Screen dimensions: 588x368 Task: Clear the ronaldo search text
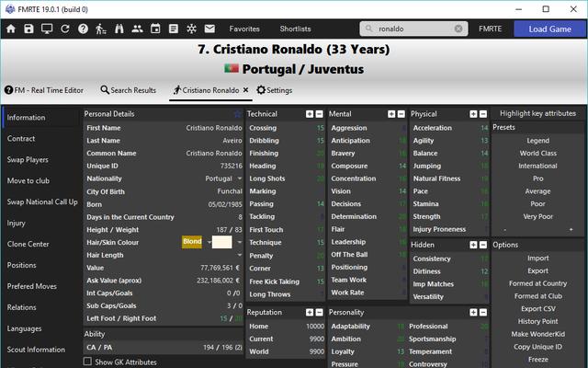(458, 29)
